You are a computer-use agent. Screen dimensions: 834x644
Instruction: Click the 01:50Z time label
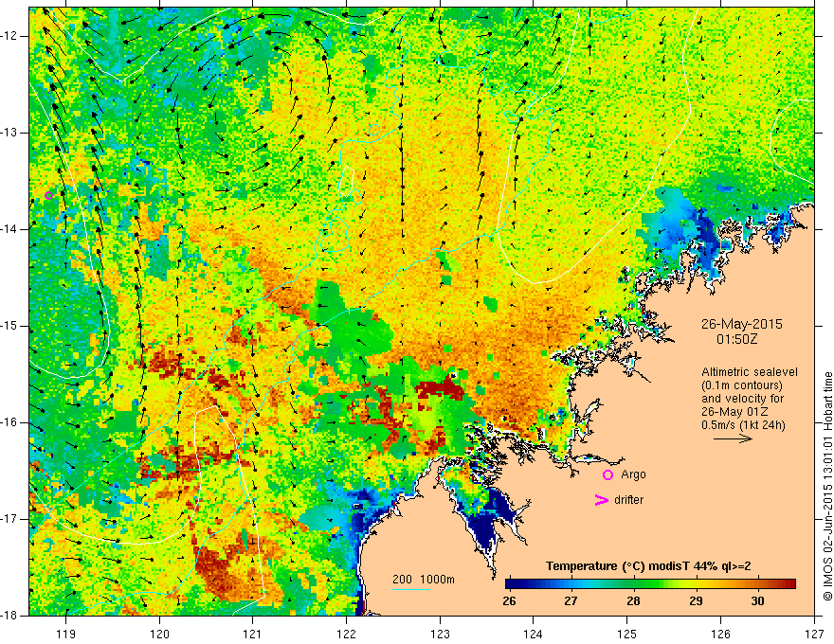click(736, 339)
